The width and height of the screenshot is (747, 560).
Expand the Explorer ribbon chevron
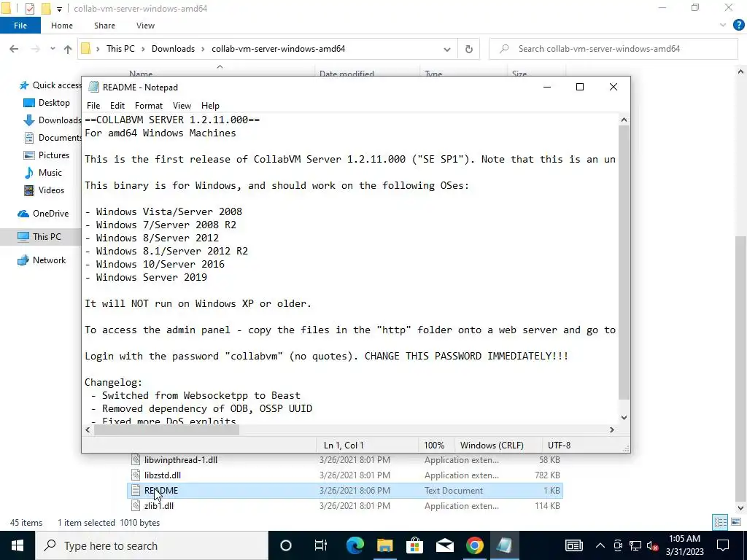(x=723, y=26)
